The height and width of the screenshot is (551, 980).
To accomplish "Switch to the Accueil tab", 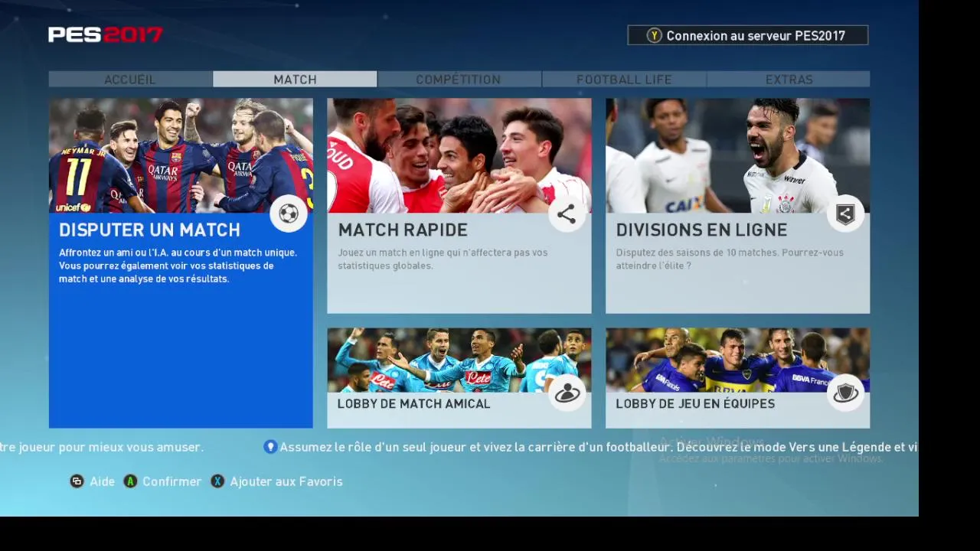I will pos(130,80).
